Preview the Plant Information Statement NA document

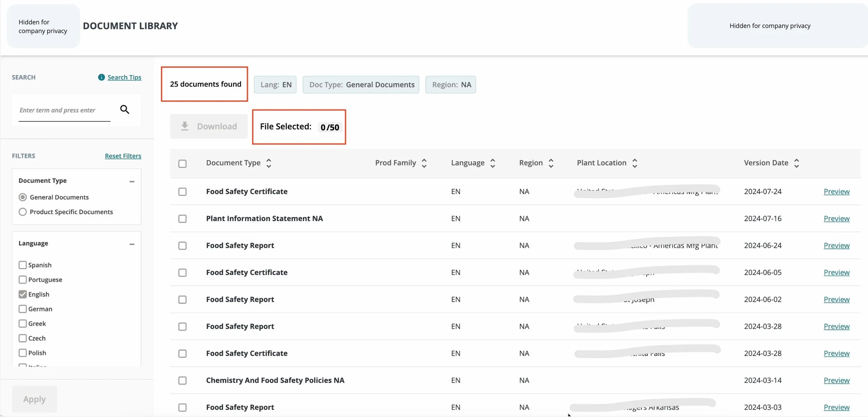[x=836, y=218]
